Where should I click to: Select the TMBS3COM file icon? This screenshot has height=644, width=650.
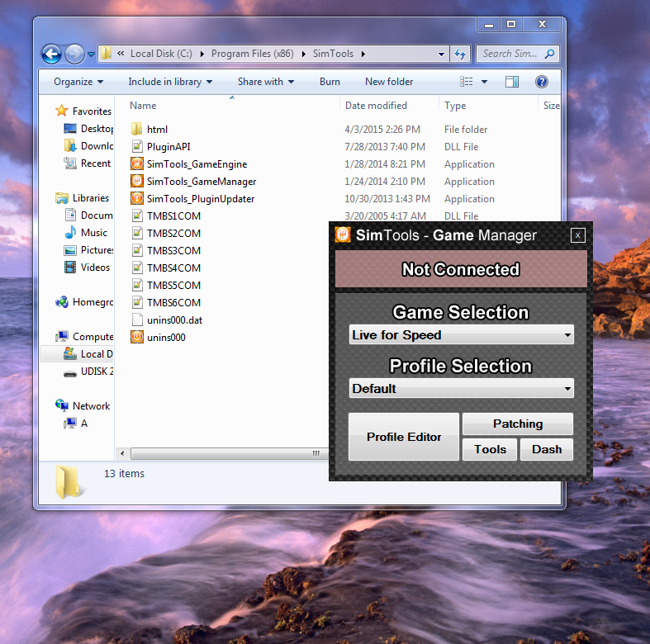point(137,251)
